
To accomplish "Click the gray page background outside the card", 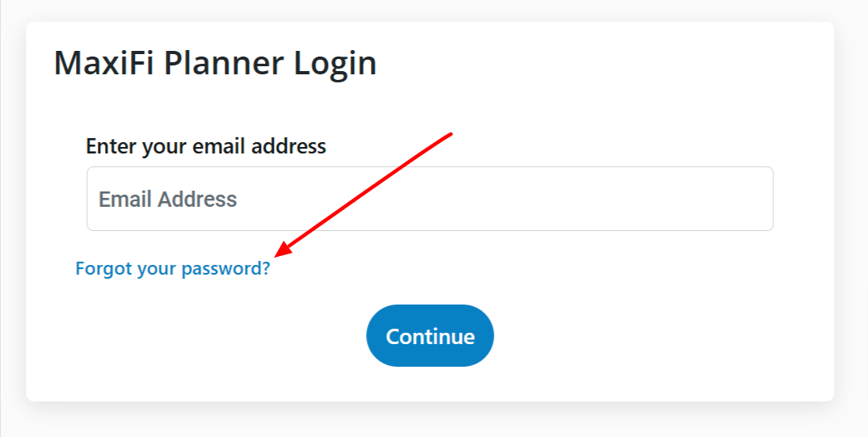I will click(x=432, y=420).
